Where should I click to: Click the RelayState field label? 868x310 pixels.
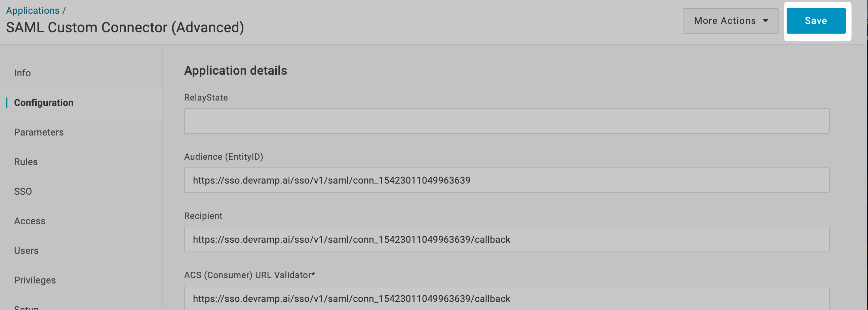206,98
